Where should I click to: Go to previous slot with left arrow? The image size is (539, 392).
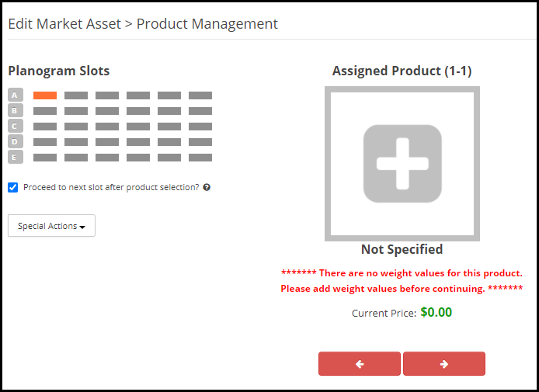[360, 363]
